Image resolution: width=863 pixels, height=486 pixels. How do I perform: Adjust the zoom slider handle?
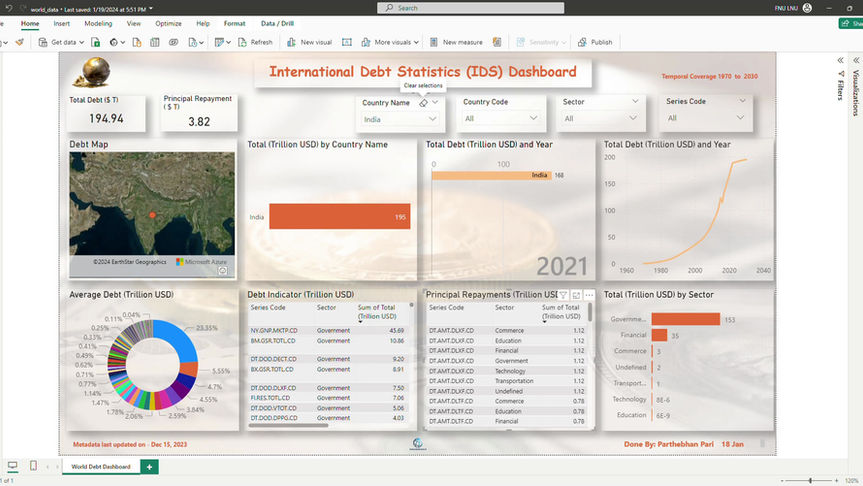coord(810,480)
